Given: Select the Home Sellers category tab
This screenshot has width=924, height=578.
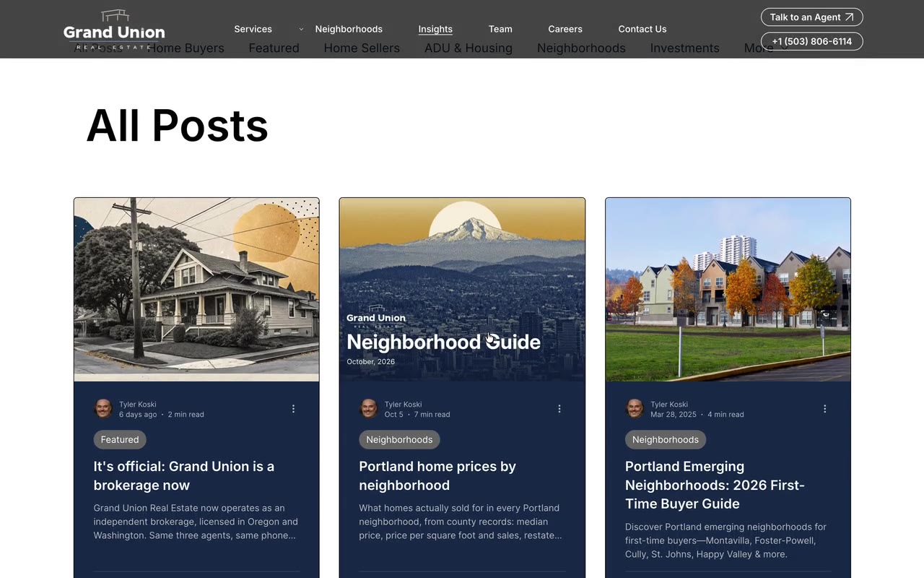Looking at the screenshot, I should click(x=362, y=48).
